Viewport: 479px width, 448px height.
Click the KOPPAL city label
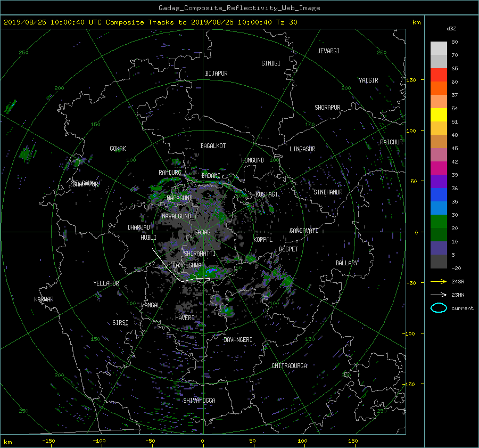point(263,240)
